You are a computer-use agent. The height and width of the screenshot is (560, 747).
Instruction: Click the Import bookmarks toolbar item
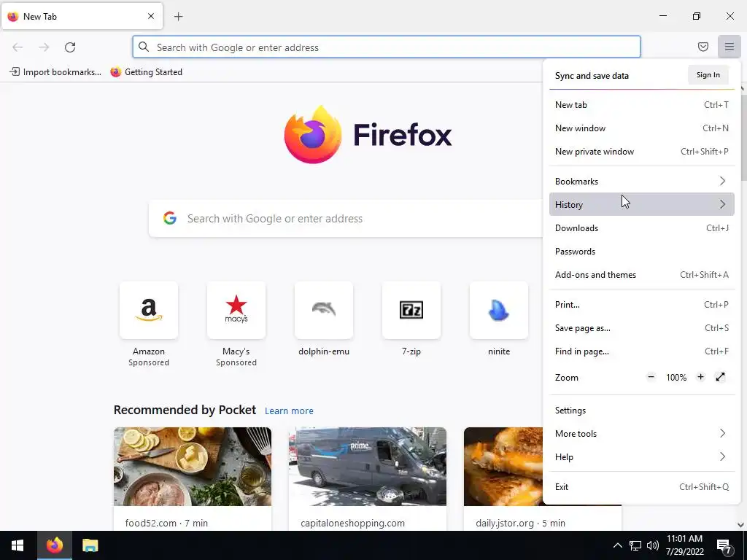(55, 72)
